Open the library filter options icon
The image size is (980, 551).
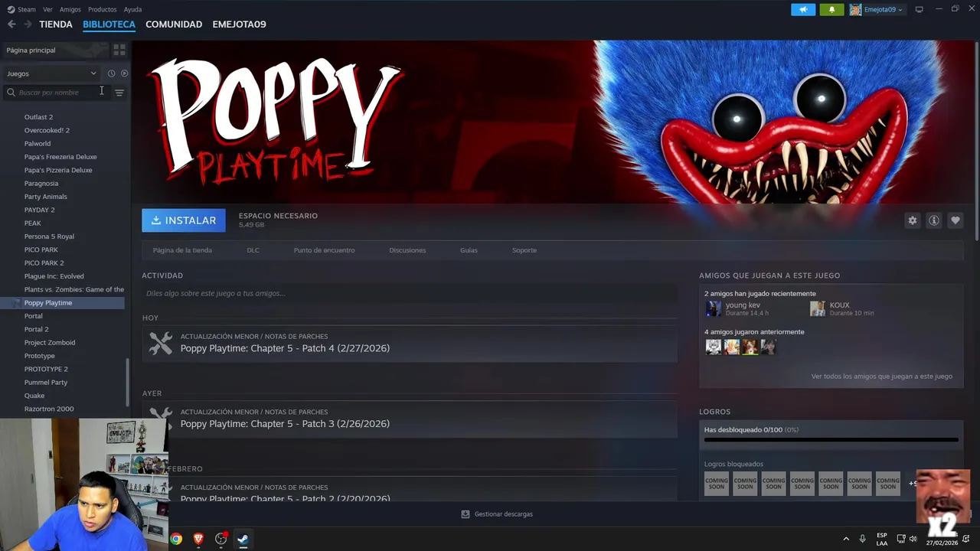(119, 93)
